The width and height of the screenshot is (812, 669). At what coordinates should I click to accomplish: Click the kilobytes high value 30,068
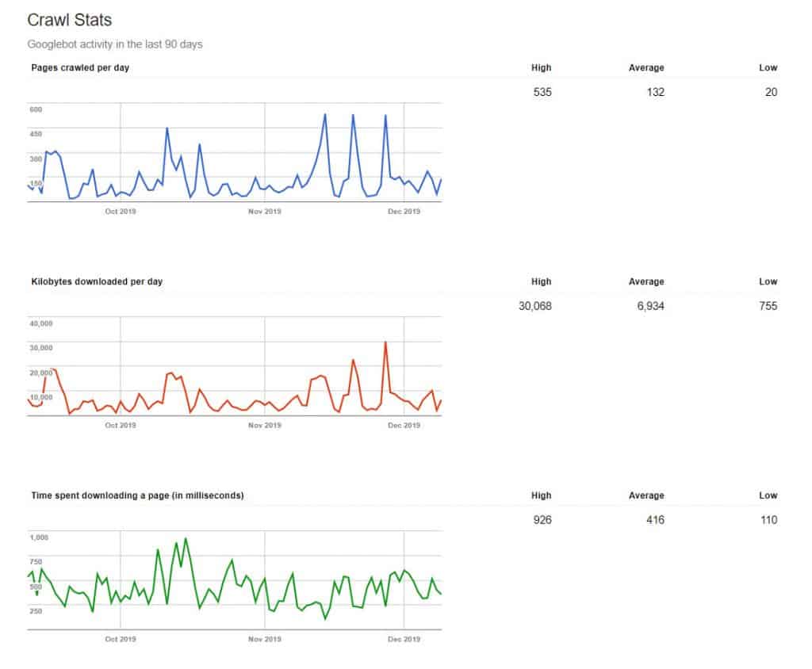tap(535, 306)
